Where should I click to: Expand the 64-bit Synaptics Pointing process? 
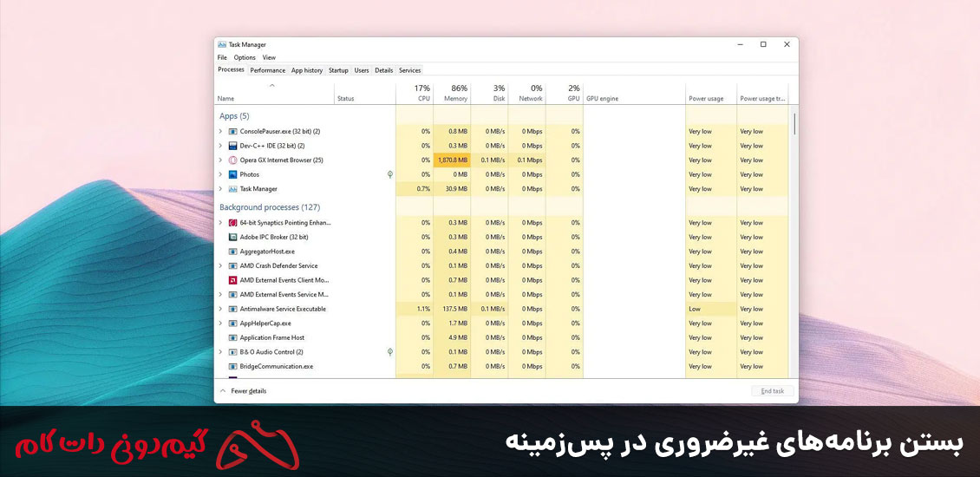pos(220,223)
